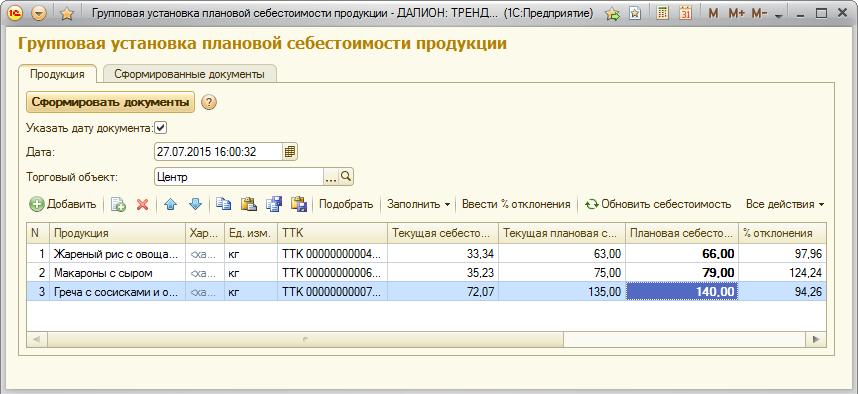Click the Ввести % отклонения button
The height and width of the screenshot is (394, 858).
[x=516, y=204]
